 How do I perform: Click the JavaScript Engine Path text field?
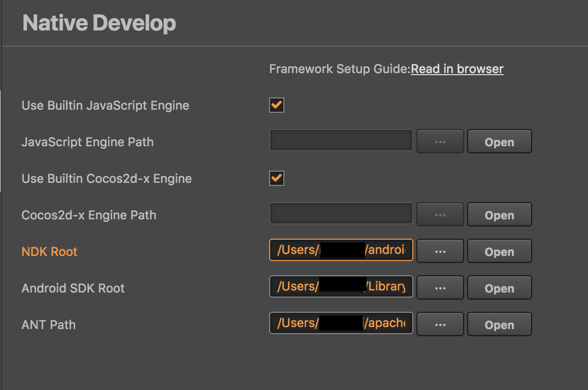(341, 141)
